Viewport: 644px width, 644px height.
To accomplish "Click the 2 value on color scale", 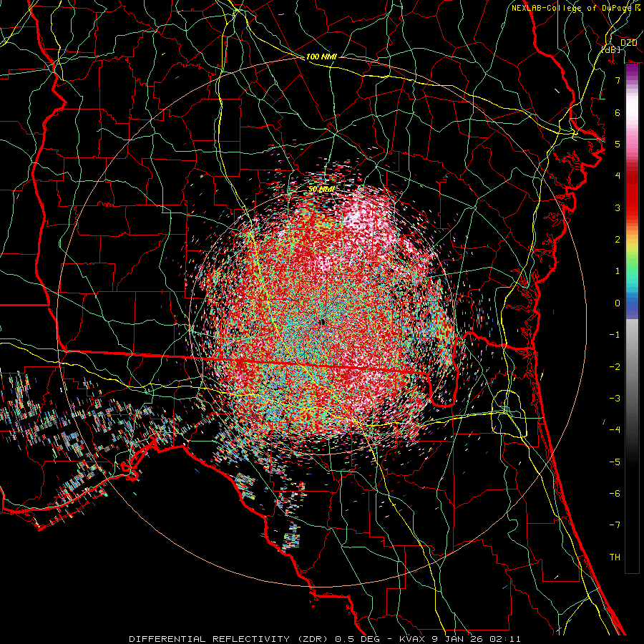I will (618, 240).
